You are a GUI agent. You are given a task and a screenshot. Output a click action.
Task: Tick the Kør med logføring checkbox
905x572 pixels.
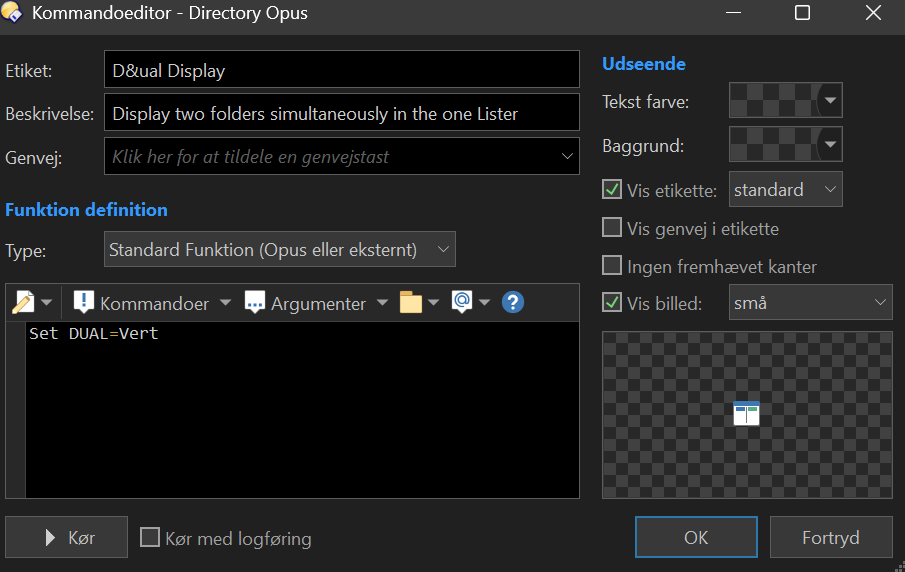point(150,537)
